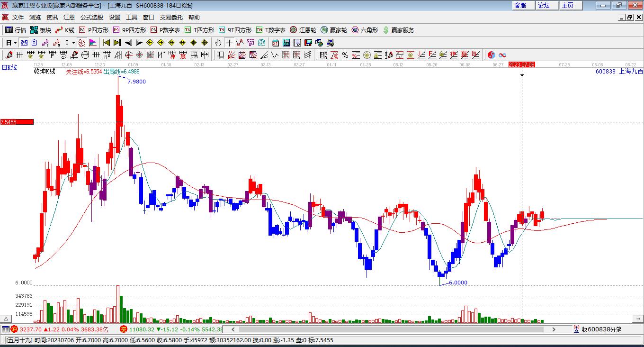The height and width of the screenshot is (347, 644).
Task: Click the 关注线=6.5354 indicator label
Action: (x=84, y=72)
